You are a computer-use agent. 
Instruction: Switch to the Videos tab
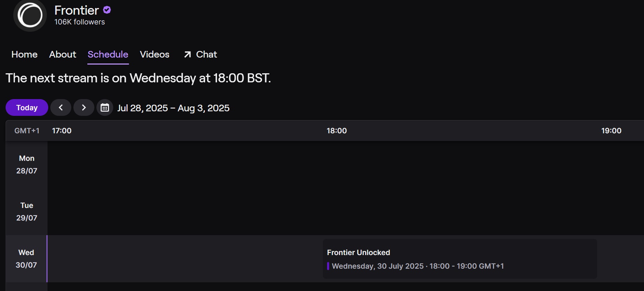pyautogui.click(x=154, y=54)
